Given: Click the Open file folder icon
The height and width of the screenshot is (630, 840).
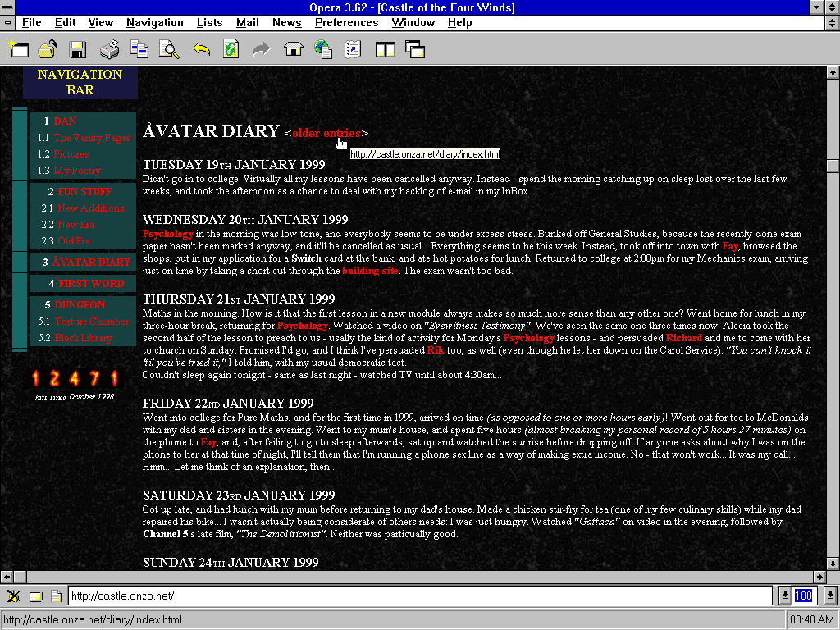Looking at the screenshot, I should pos(48,50).
